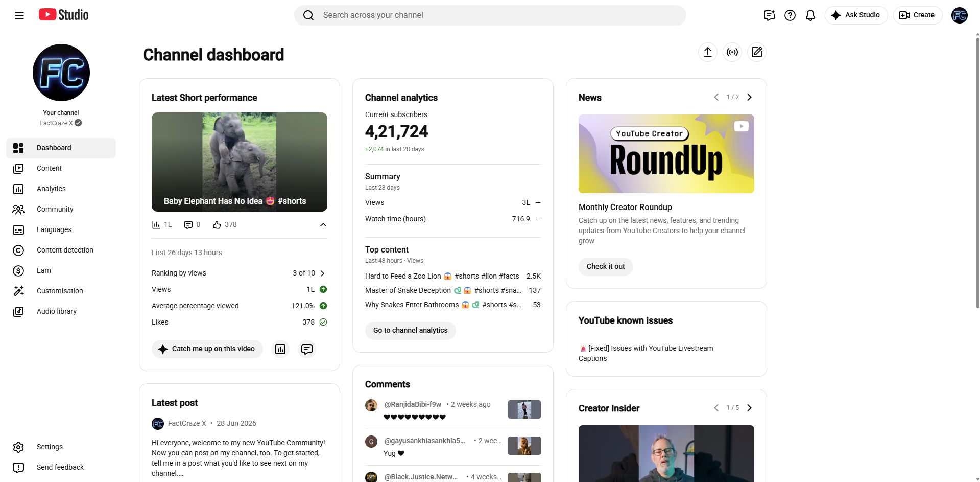Image resolution: width=980 pixels, height=482 pixels.
Task: Open Analytics in the sidebar
Action: (x=61, y=189)
